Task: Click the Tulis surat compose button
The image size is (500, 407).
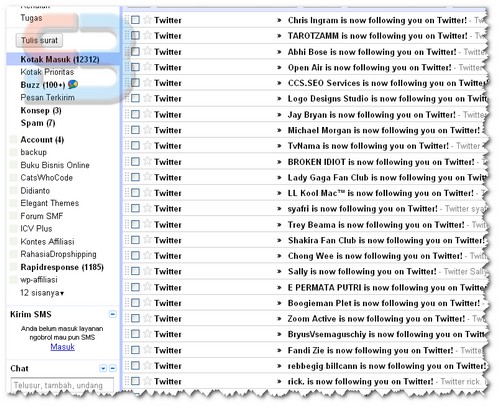Action: click(39, 40)
